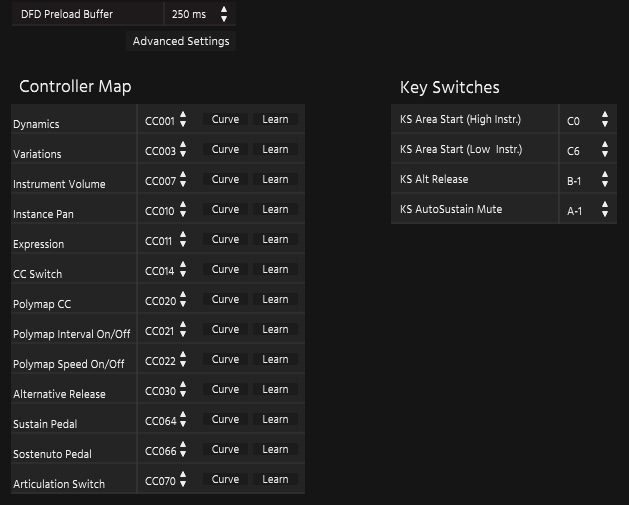
Task: Select the Dynamics CC001 value field
Action: [x=159, y=122]
